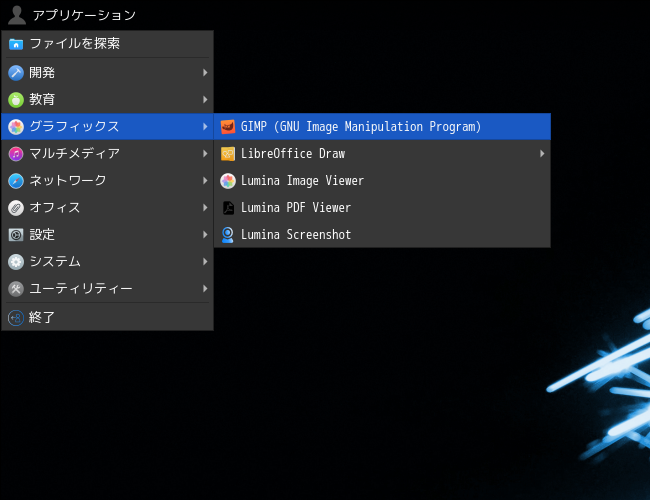Select the オフィス category label
650x500 pixels.
click(55, 208)
